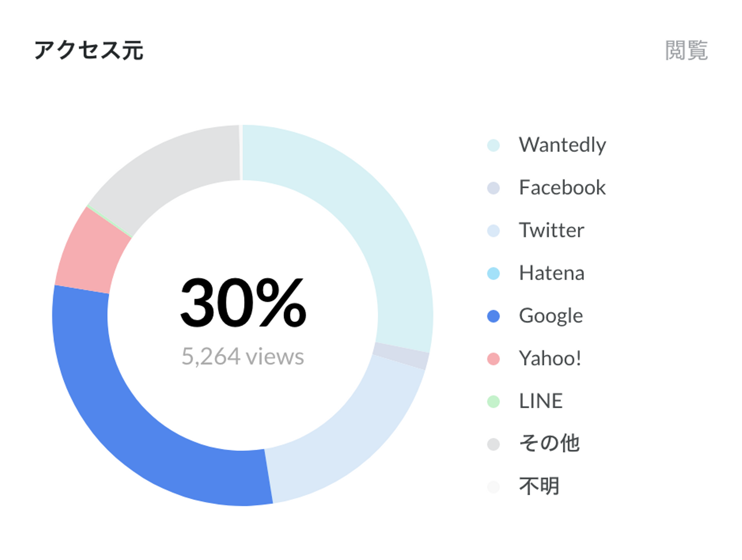Select the 不明 legend label
This screenshot has width=742, height=560.
[x=539, y=486]
